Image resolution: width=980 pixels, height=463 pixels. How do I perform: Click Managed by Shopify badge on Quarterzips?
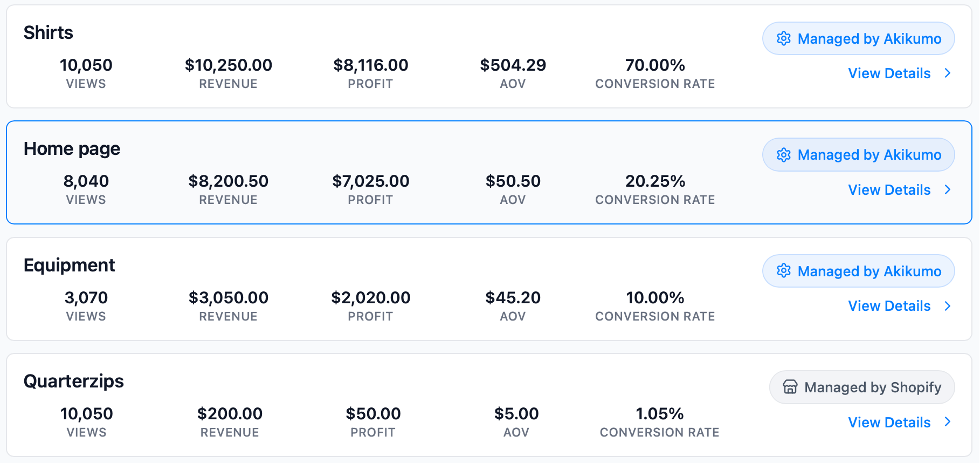click(x=861, y=387)
